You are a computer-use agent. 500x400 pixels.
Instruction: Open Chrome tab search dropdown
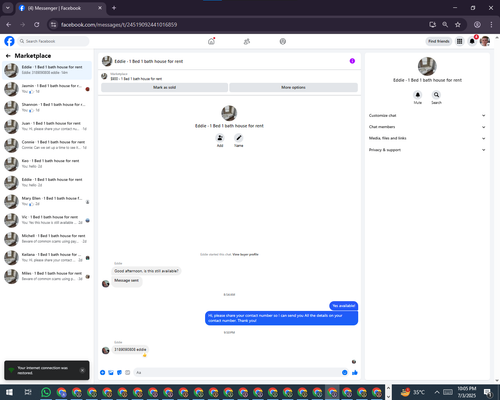click(x=7, y=8)
